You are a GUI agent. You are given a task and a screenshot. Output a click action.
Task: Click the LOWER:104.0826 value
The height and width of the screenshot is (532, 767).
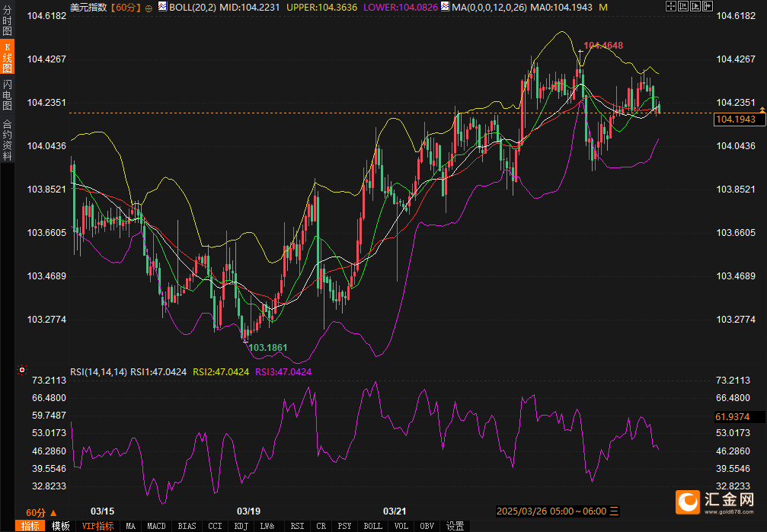click(x=401, y=8)
